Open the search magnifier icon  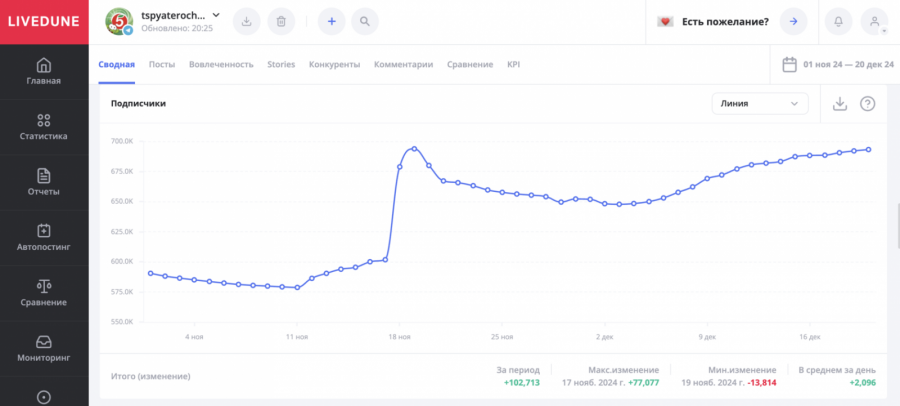tap(365, 21)
